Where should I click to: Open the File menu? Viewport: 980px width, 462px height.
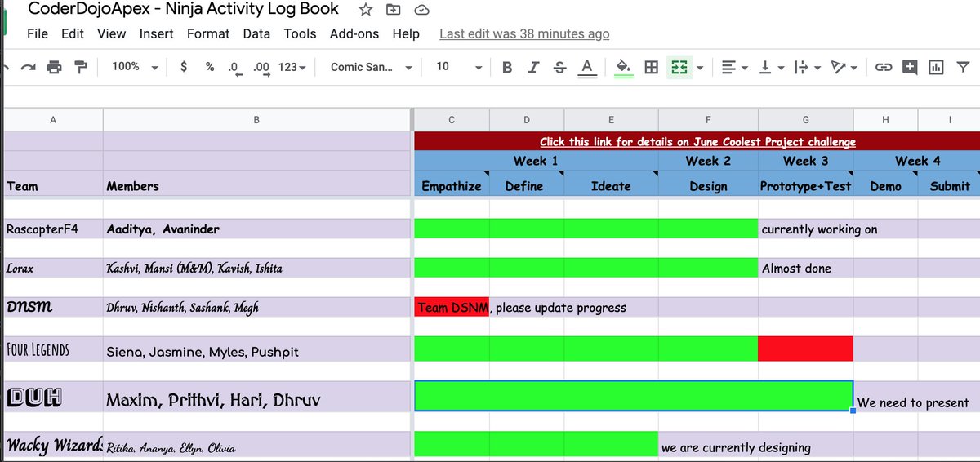pos(38,33)
